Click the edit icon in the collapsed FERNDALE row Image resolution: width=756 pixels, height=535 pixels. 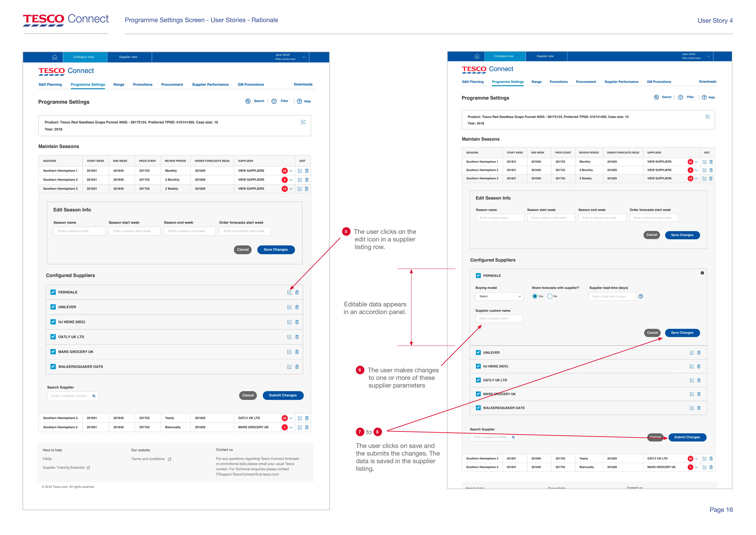pyautogui.click(x=289, y=292)
